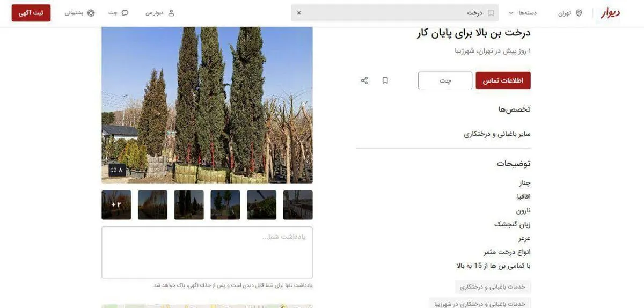The image size is (644, 308).
Task: Click contact info (اطلاعات تماس) button
Action: point(503,80)
